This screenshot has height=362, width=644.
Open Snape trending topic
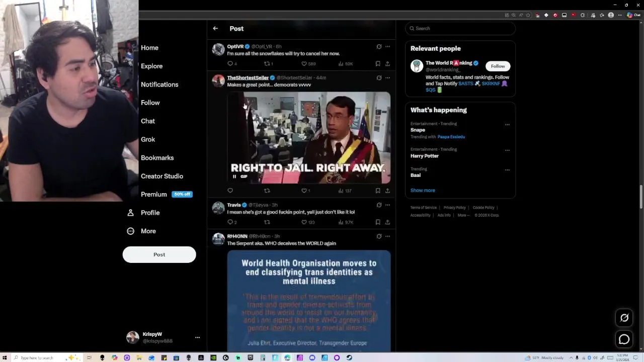coord(418,130)
